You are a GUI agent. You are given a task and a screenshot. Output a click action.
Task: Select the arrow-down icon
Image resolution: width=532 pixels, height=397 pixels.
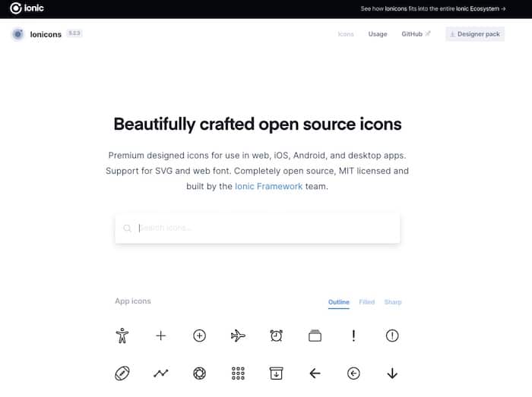coord(392,373)
